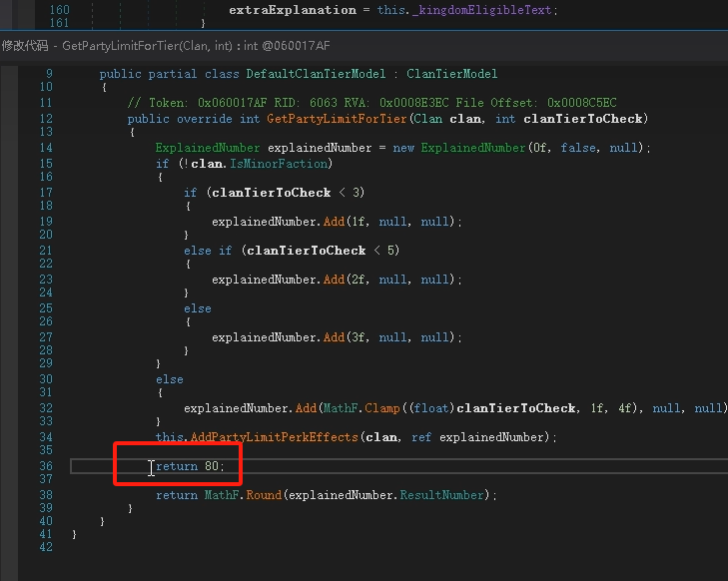Click the ExplainedNumber type starting line 14

tap(208, 148)
